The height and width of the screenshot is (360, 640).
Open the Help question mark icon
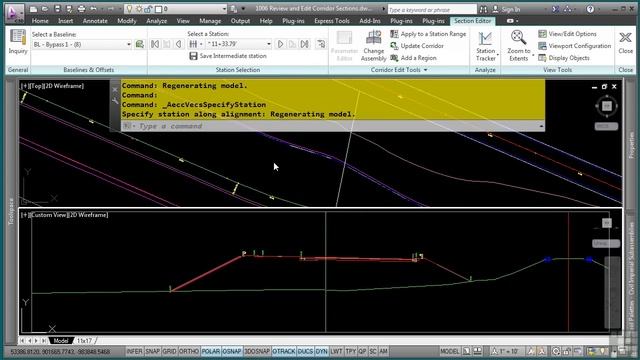click(590, 9)
